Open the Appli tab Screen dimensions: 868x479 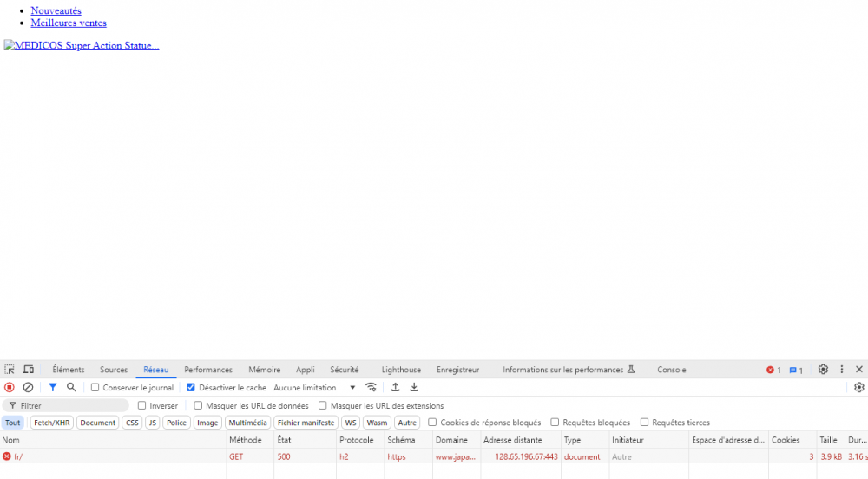point(305,370)
